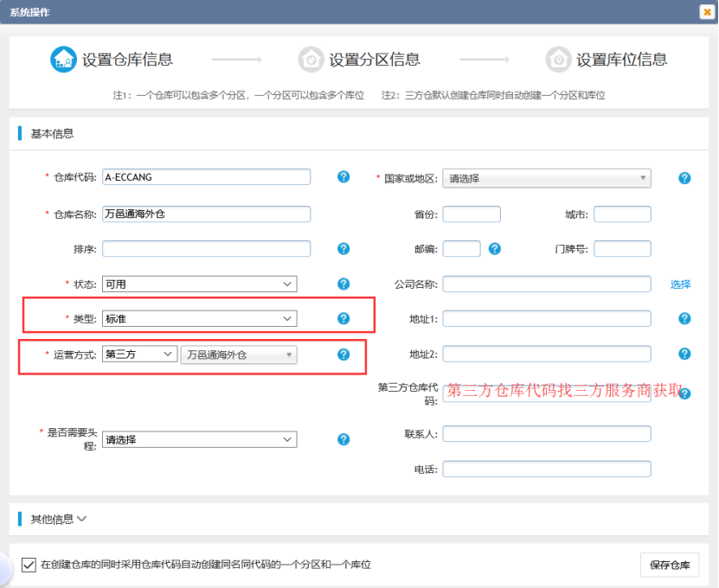Viewport: 719px width, 588px height.
Task: Click the help icon beside 运营方式
Action: 343,354
